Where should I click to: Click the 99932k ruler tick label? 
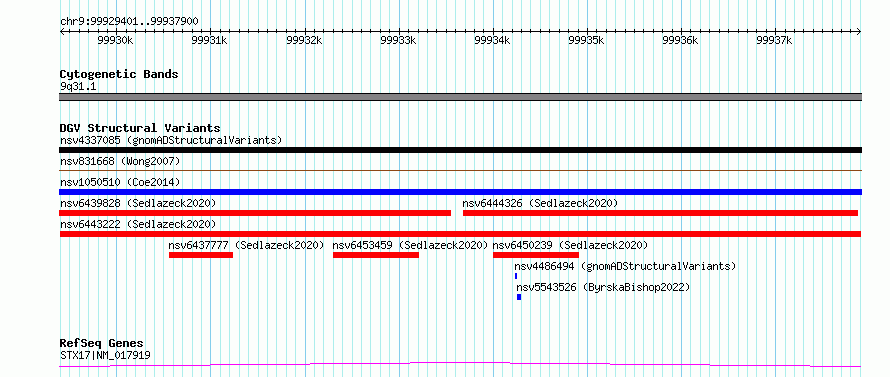(304, 40)
